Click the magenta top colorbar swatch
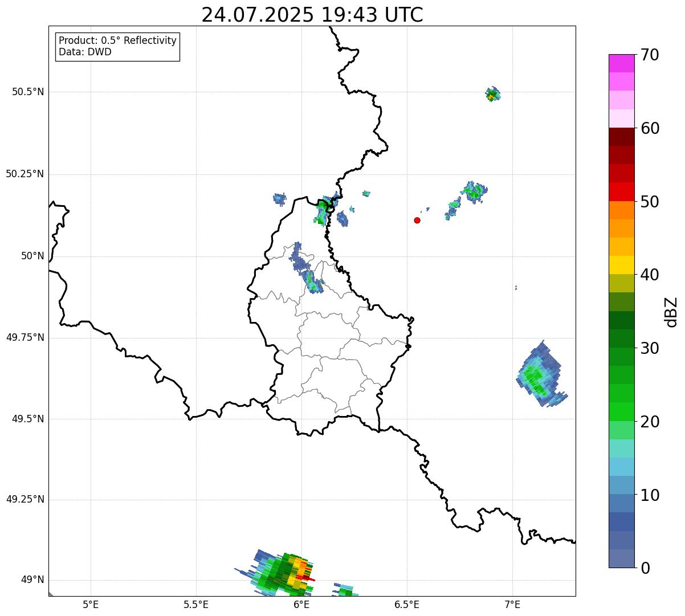 [x=622, y=63]
